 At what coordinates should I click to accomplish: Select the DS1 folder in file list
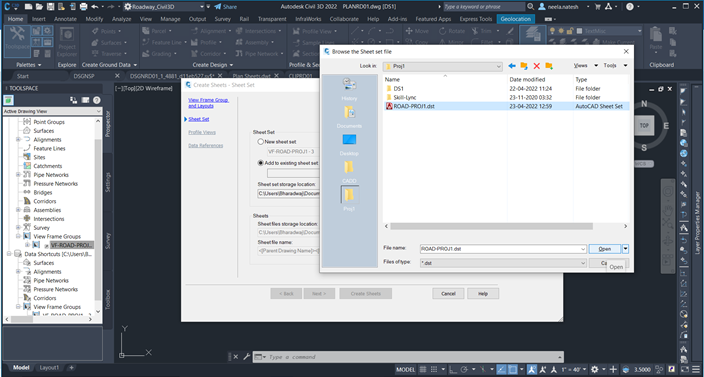[x=399, y=89]
